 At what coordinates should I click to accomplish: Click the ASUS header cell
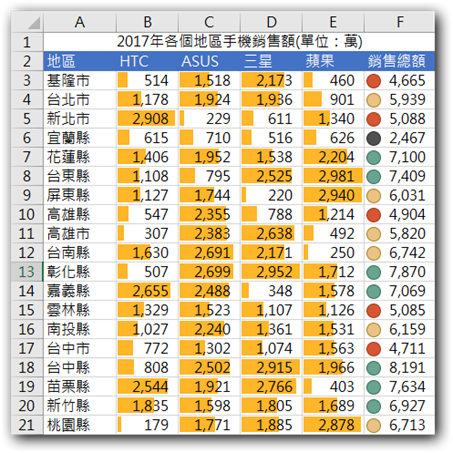point(209,61)
